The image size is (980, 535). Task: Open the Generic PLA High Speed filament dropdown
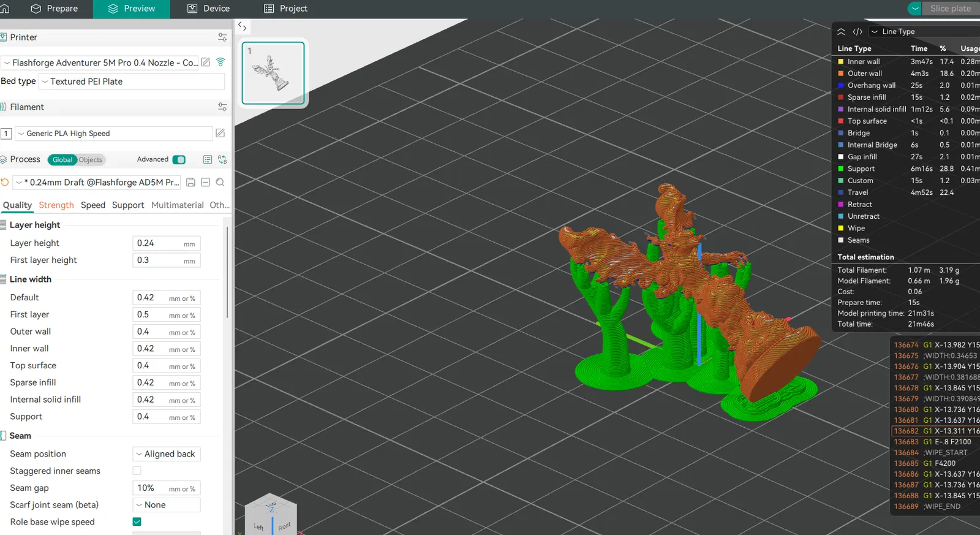coord(114,134)
